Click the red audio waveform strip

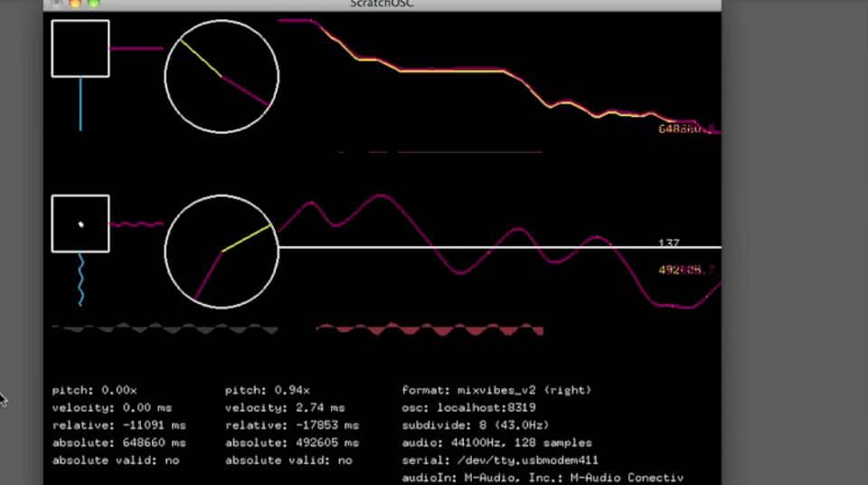click(x=430, y=329)
